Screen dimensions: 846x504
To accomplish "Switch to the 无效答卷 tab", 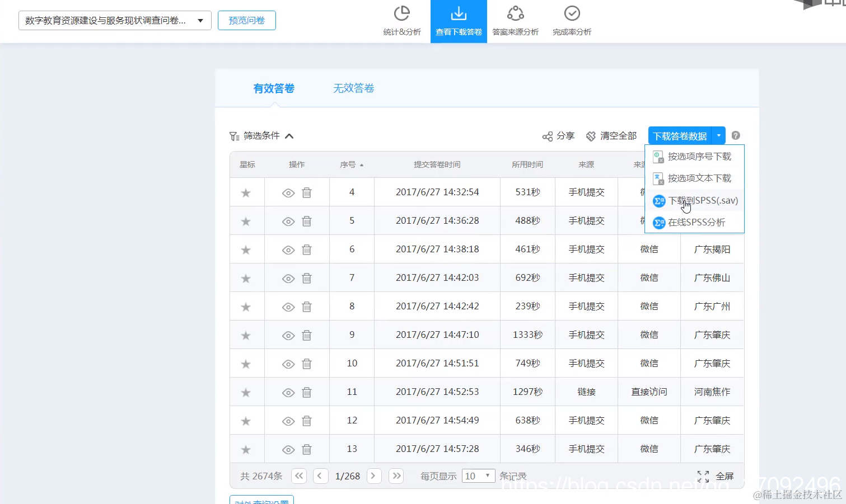I will 353,88.
